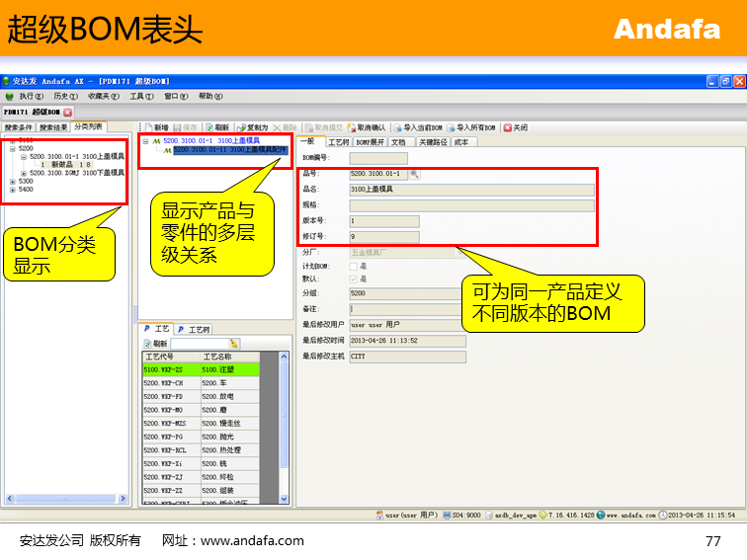Click 导入当前BOM import icon

(x=398, y=127)
